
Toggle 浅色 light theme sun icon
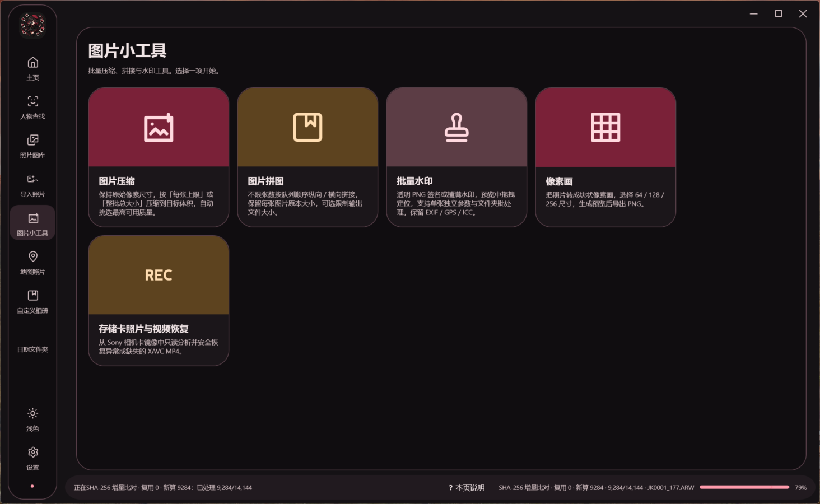(32, 413)
